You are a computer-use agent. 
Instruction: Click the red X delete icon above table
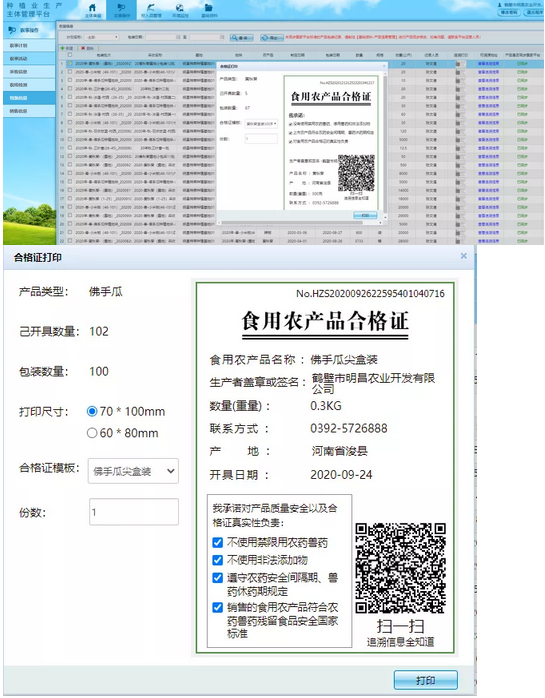coord(83,48)
